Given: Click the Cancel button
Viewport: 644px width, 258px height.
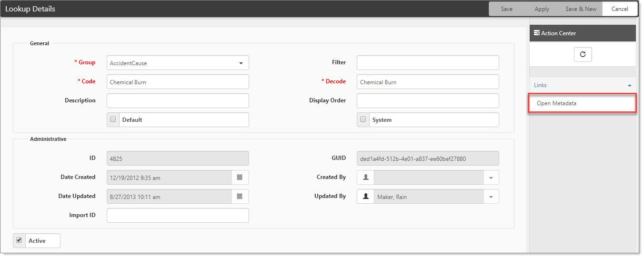Looking at the screenshot, I should pos(620,9).
